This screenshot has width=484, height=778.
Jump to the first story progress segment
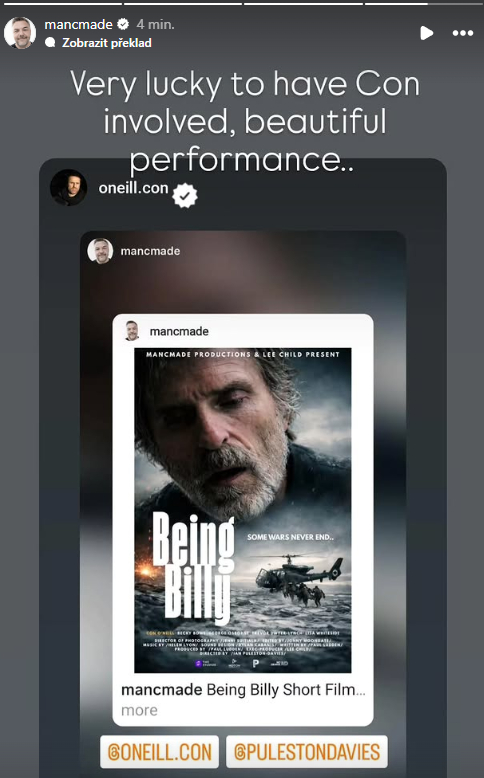[63, 3]
